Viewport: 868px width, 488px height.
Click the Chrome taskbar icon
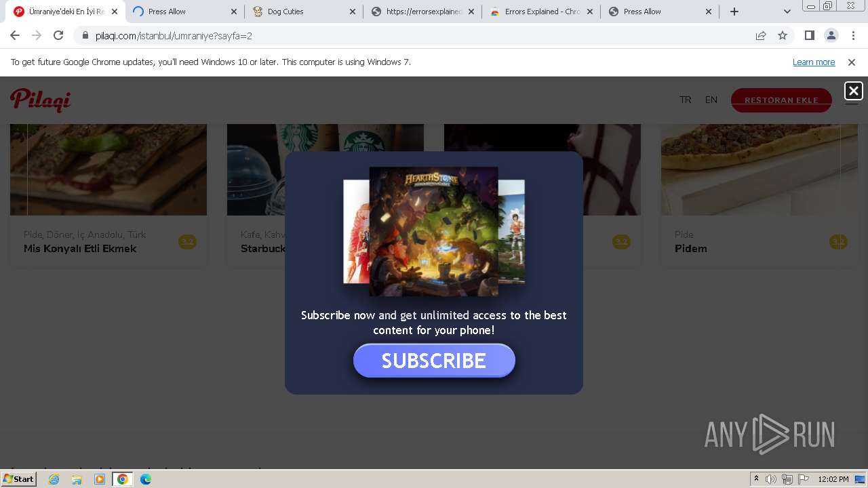(x=123, y=479)
